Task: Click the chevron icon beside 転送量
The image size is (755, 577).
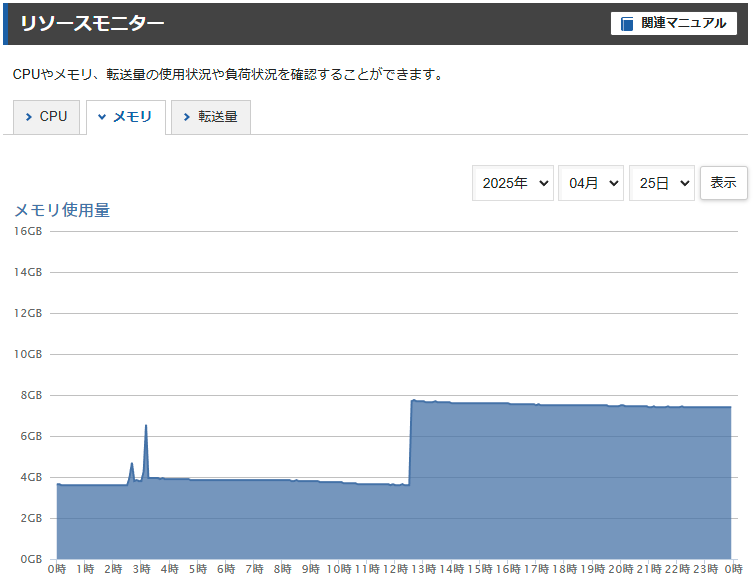Action: (187, 117)
